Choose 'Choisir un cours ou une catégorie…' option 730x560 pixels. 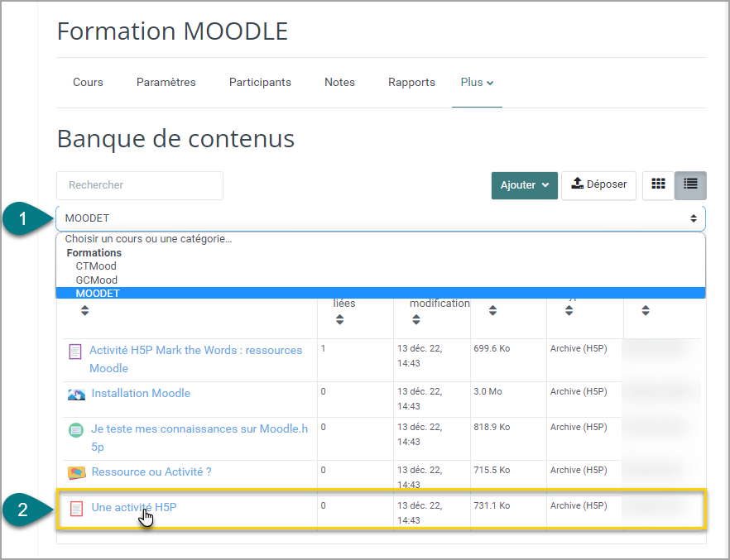tap(148, 238)
